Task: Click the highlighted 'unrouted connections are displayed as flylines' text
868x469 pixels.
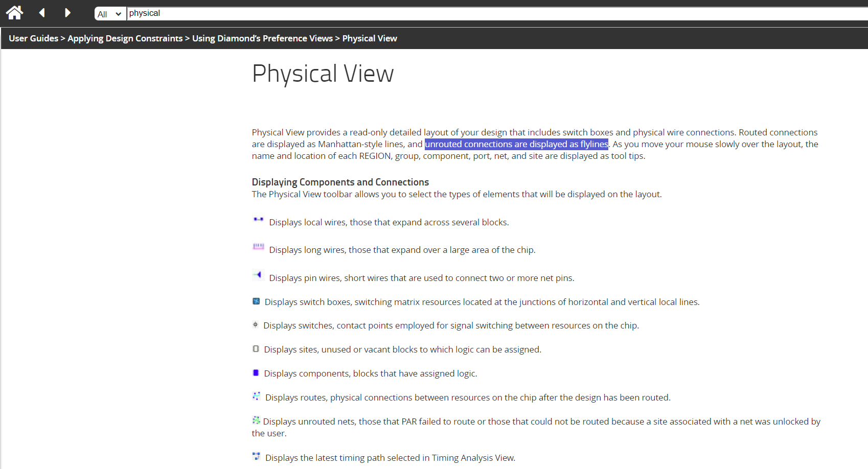Action: click(x=516, y=144)
